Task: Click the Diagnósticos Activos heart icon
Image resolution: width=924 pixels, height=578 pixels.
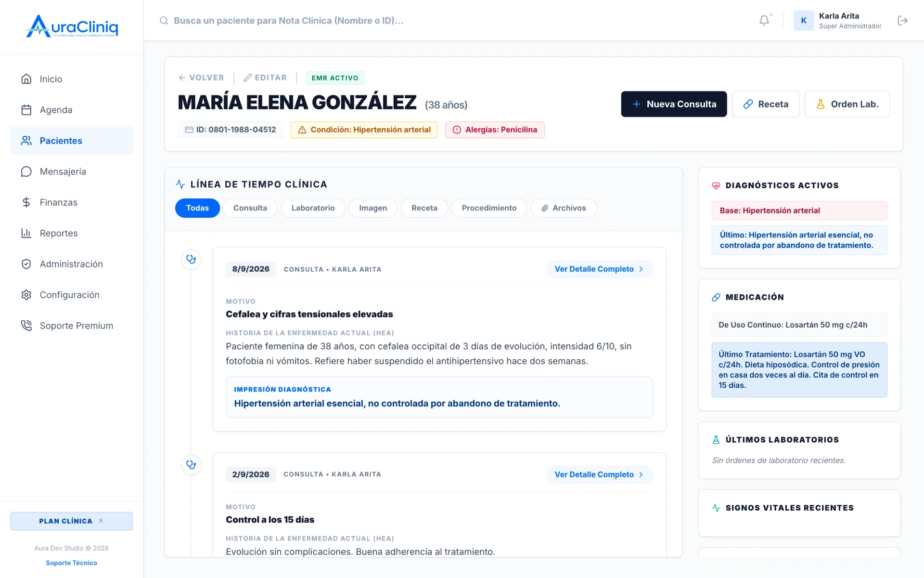Action: click(716, 185)
